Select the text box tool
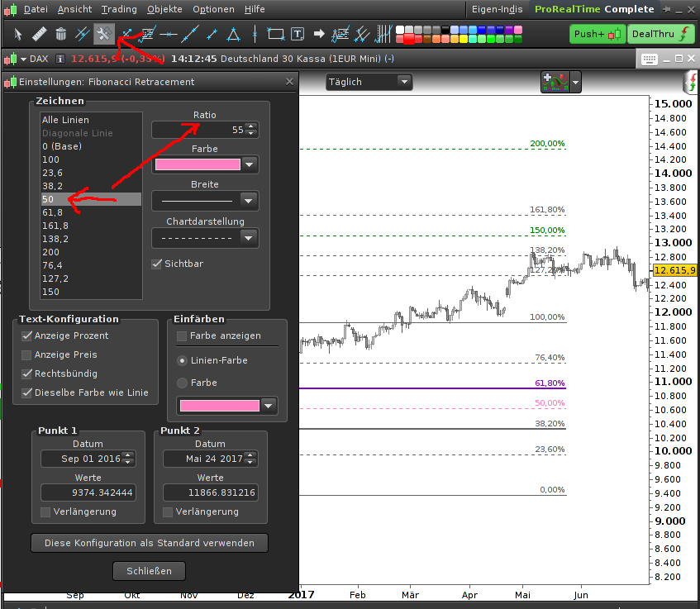This screenshot has width=700, height=609. 297,34
